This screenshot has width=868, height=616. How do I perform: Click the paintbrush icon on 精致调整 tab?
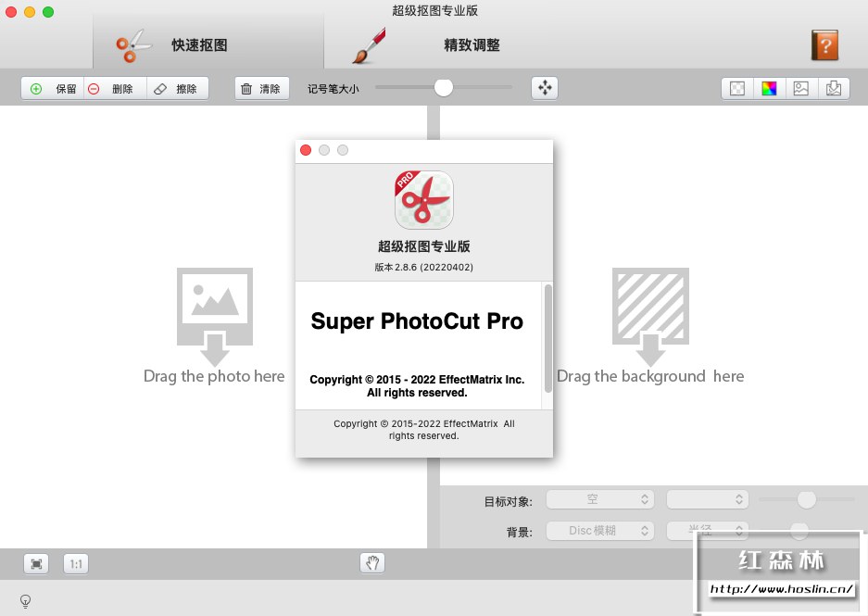point(370,46)
